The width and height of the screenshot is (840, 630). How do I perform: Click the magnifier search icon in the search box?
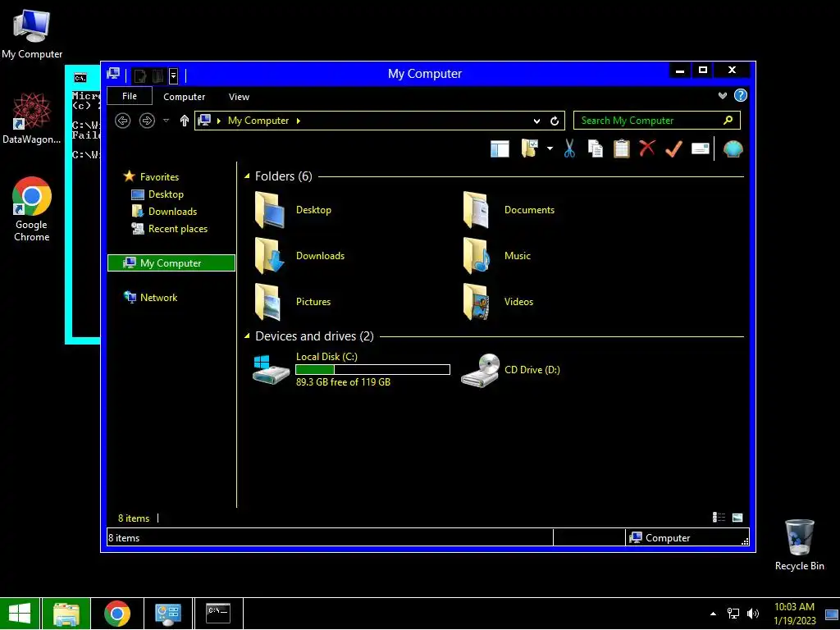pyautogui.click(x=728, y=120)
